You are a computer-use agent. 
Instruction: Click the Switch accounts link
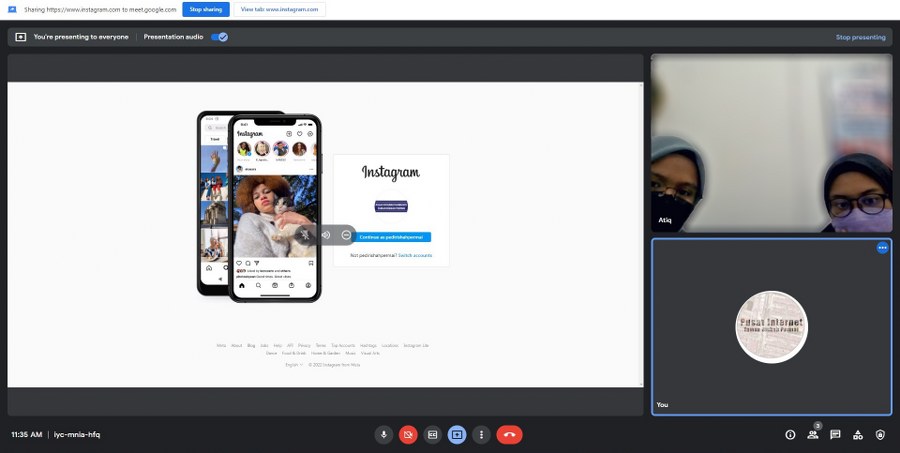[415, 255]
